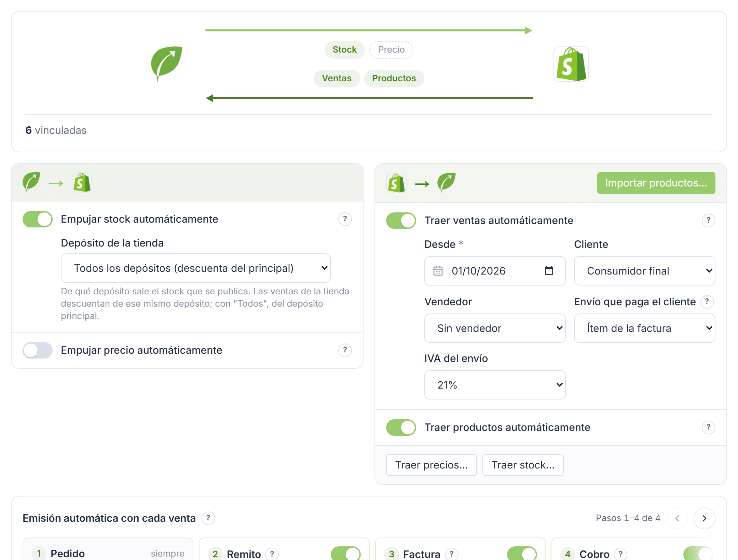Open calendar picker in Desde date field
The width and height of the screenshot is (738, 560).
[x=549, y=271]
